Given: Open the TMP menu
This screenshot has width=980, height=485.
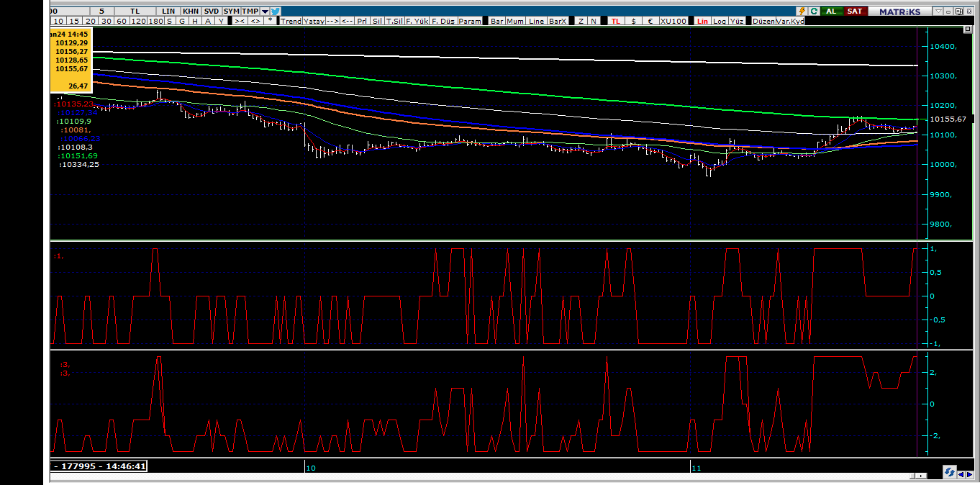Looking at the screenshot, I should coord(250,11).
